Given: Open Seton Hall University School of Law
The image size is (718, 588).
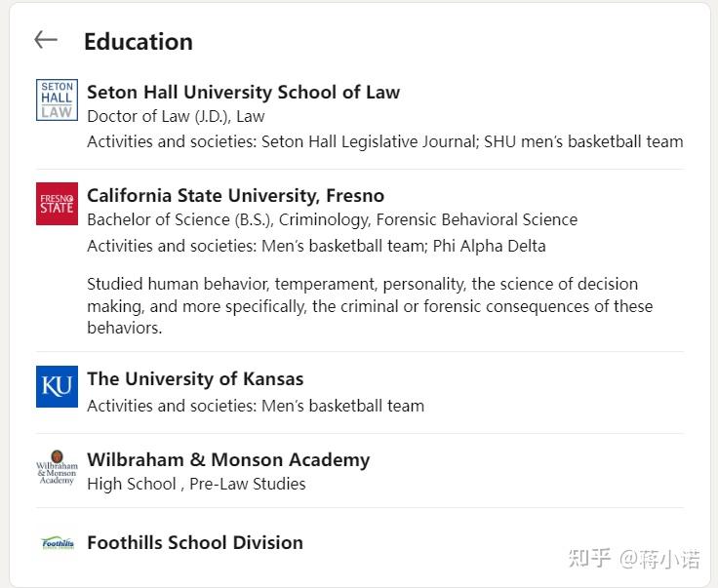Looking at the screenshot, I should (x=243, y=93).
